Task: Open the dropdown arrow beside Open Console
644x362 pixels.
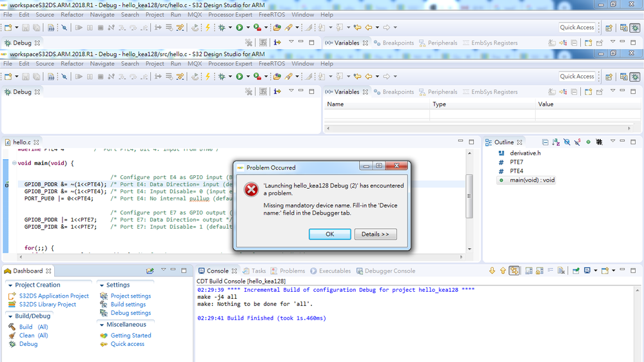Action: [x=613, y=271]
